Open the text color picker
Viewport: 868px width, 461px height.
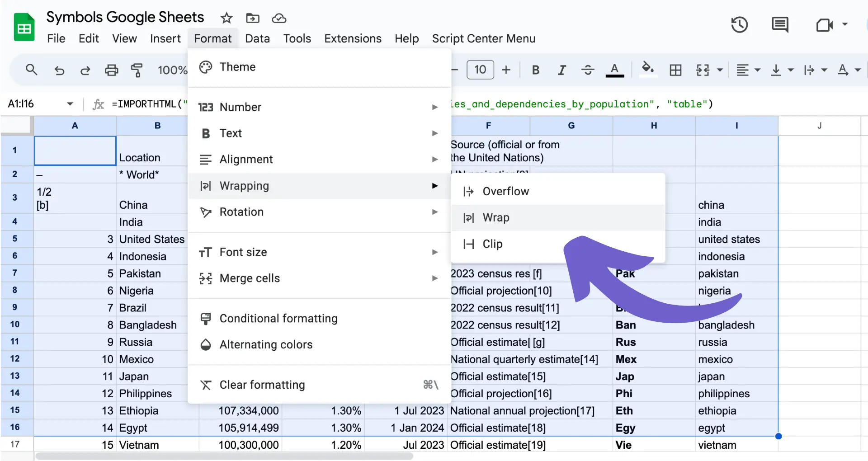pyautogui.click(x=614, y=70)
